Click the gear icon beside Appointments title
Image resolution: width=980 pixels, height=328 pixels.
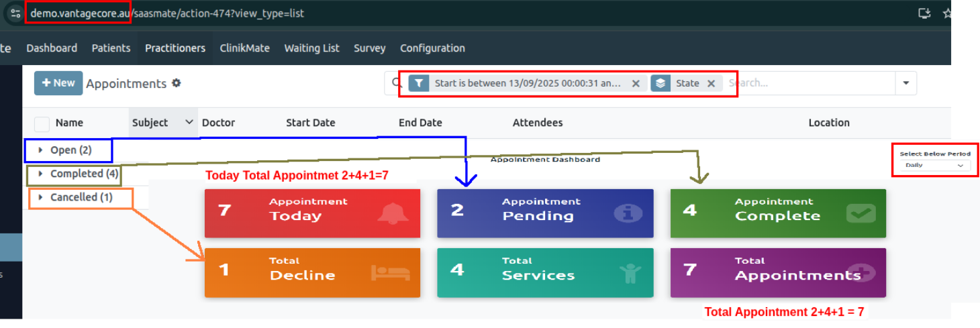click(x=177, y=83)
